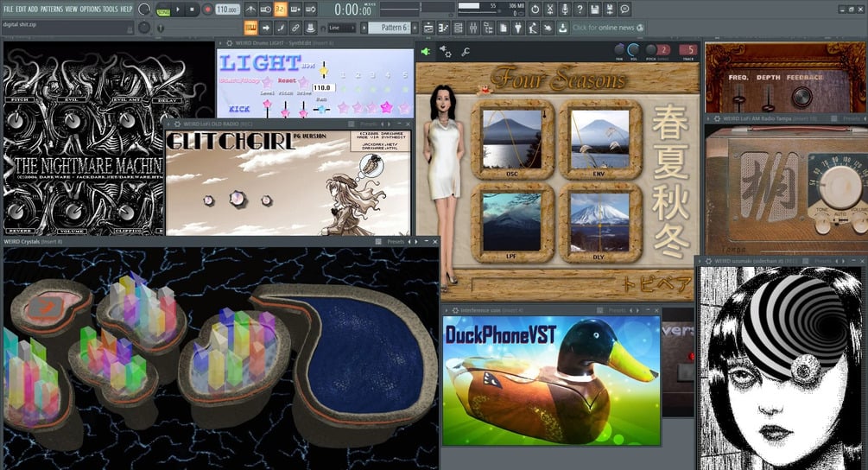
Task: Open the OPTIONS menu
Action: [90, 10]
